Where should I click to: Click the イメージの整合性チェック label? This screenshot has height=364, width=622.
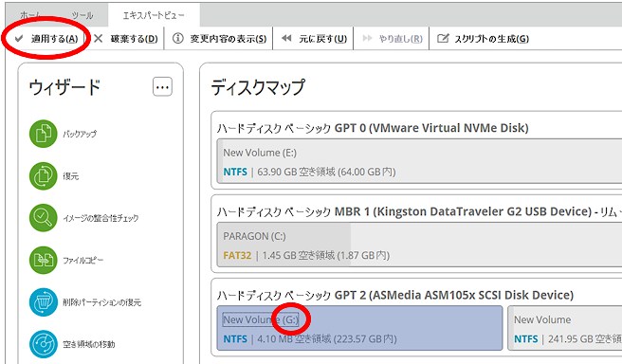pos(101,218)
